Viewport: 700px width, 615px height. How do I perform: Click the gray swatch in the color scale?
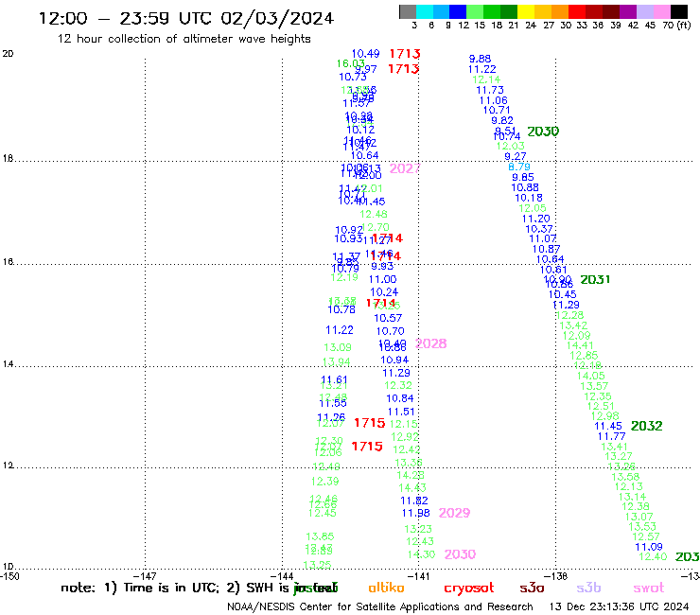pos(408,11)
